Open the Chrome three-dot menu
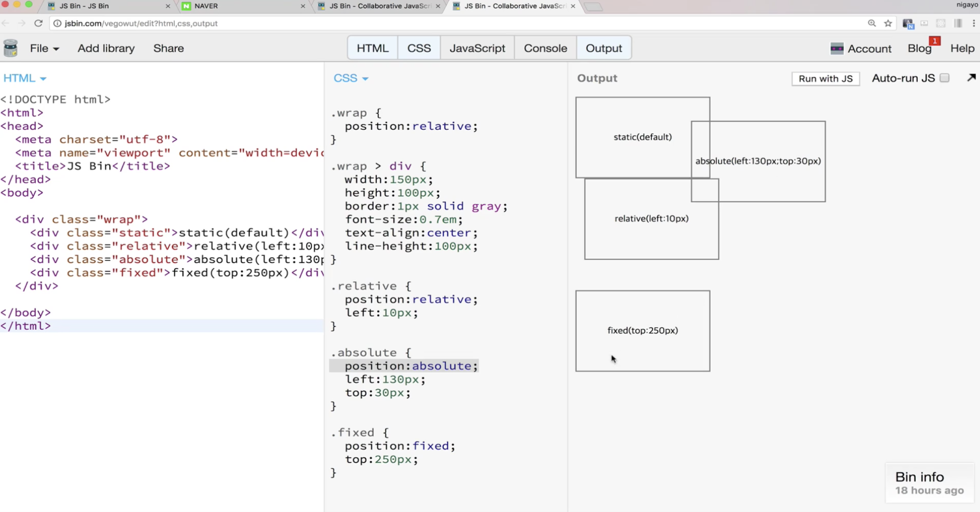The image size is (980, 512). (x=974, y=23)
